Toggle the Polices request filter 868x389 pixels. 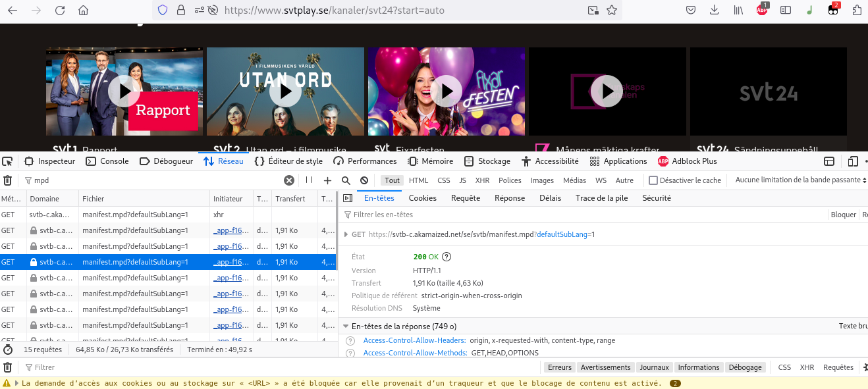(x=510, y=180)
